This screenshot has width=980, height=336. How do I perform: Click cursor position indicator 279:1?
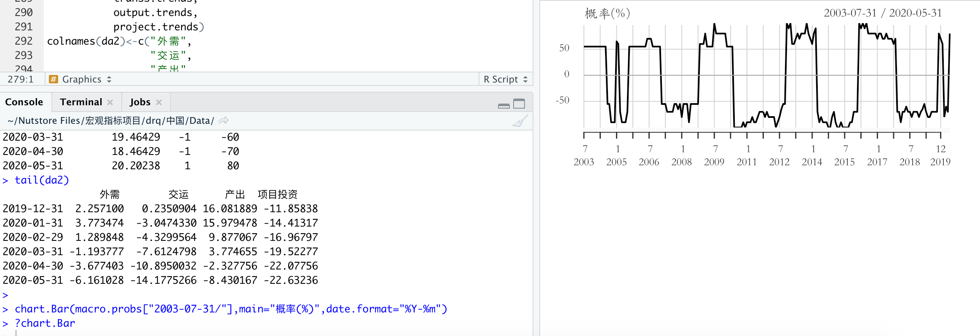[21, 79]
